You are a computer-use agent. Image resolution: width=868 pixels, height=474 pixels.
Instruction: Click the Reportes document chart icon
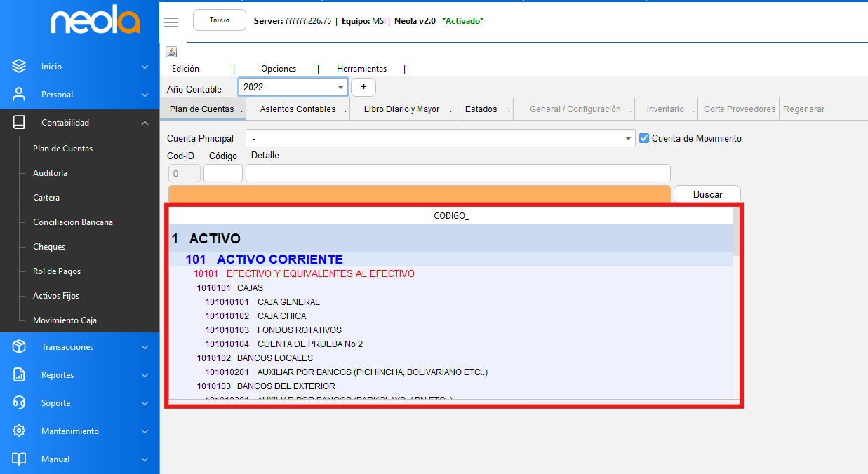19,375
